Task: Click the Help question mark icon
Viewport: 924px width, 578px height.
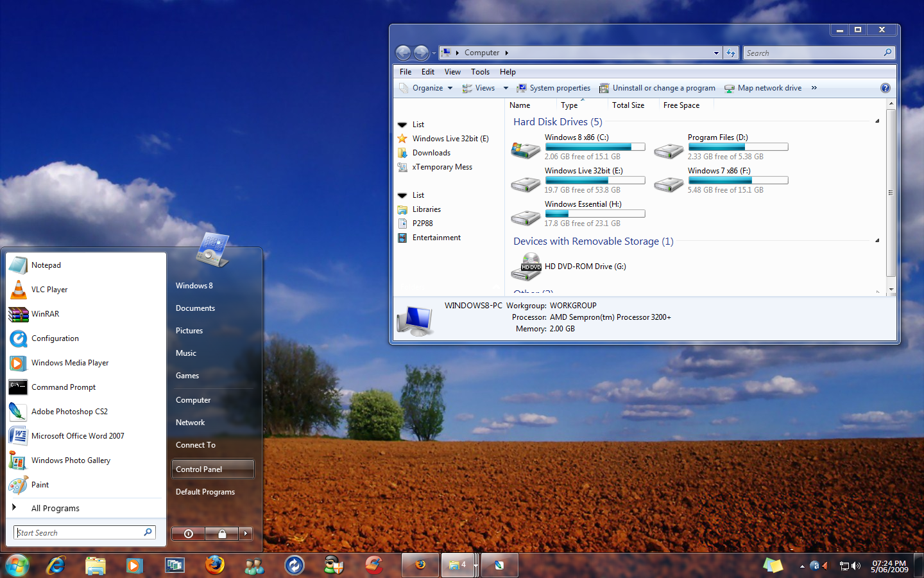Action: coord(885,88)
